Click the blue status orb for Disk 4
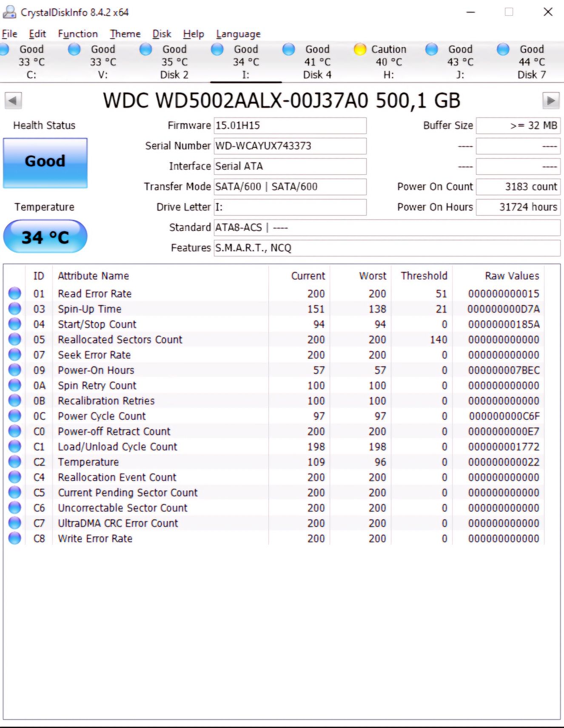 288,49
